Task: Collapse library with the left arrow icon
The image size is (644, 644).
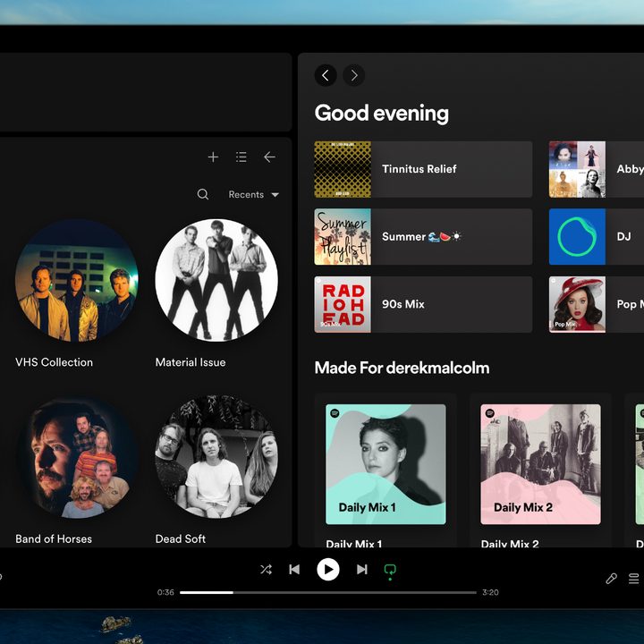Action: 269,157
